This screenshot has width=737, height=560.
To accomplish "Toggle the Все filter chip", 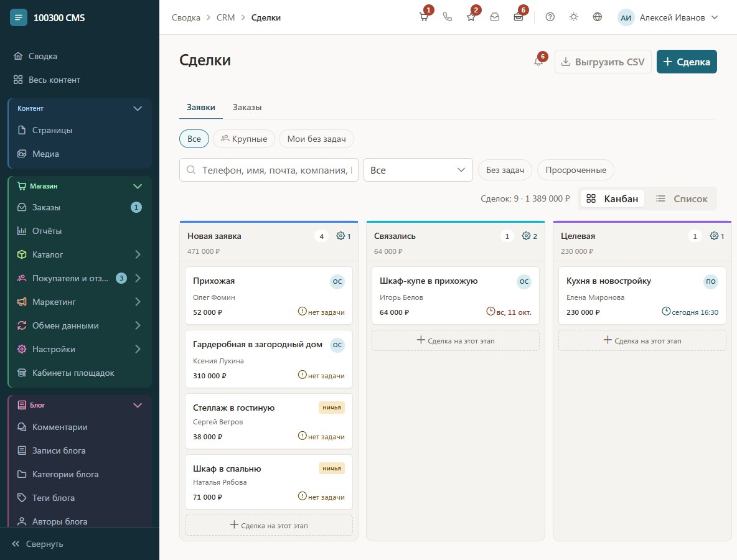I will tap(194, 139).
